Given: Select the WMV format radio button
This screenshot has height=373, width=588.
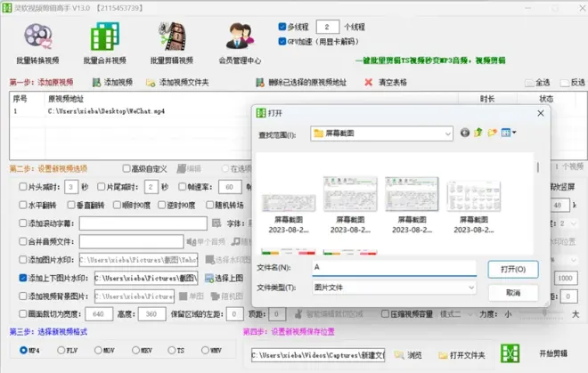Looking at the screenshot, I should coord(205,350).
